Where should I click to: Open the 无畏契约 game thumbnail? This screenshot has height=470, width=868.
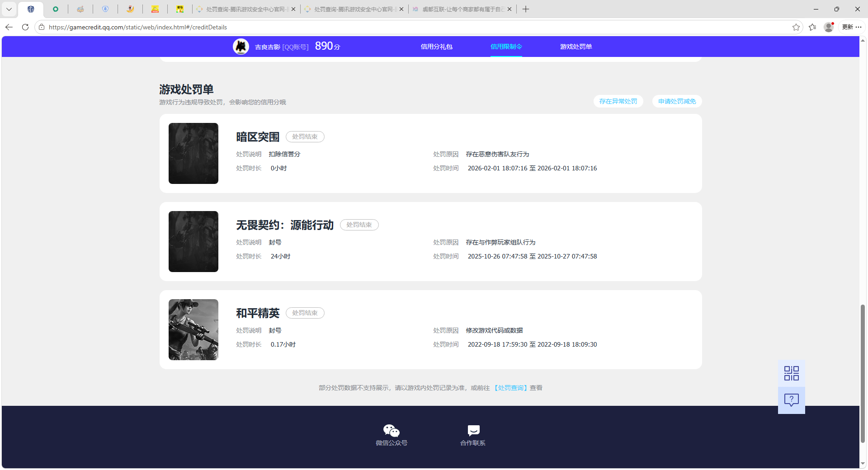pos(193,241)
